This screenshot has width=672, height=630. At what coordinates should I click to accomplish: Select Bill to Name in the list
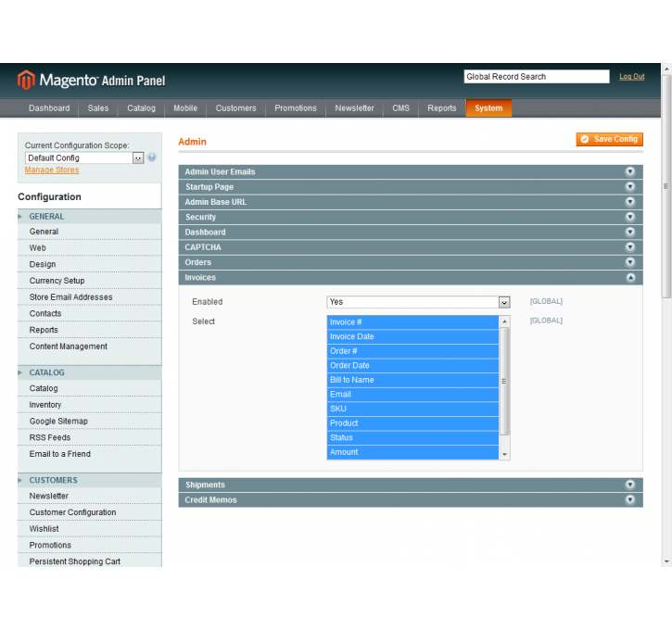click(x=412, y=380)
